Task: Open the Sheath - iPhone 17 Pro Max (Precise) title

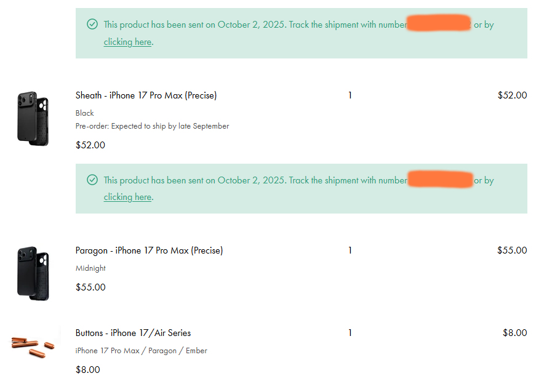Action: (146, 95)
